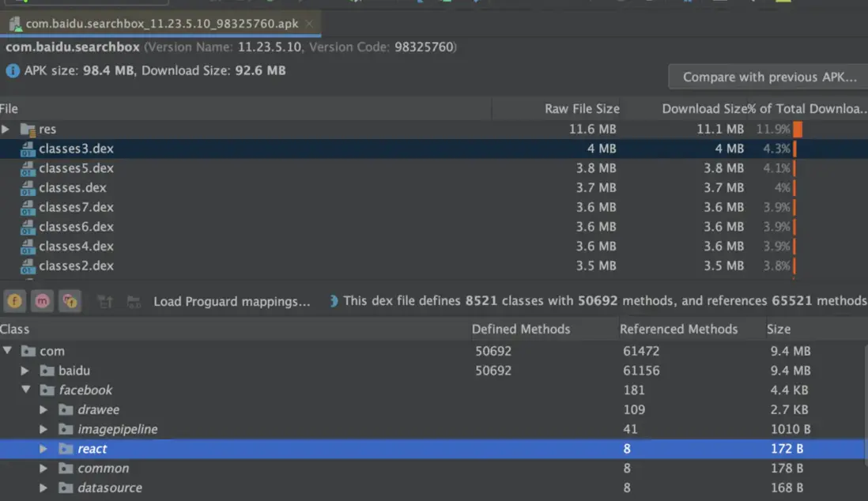Viewport: 868px width, 501px height.
Task: Collapse the com package node
Action: 7,350
